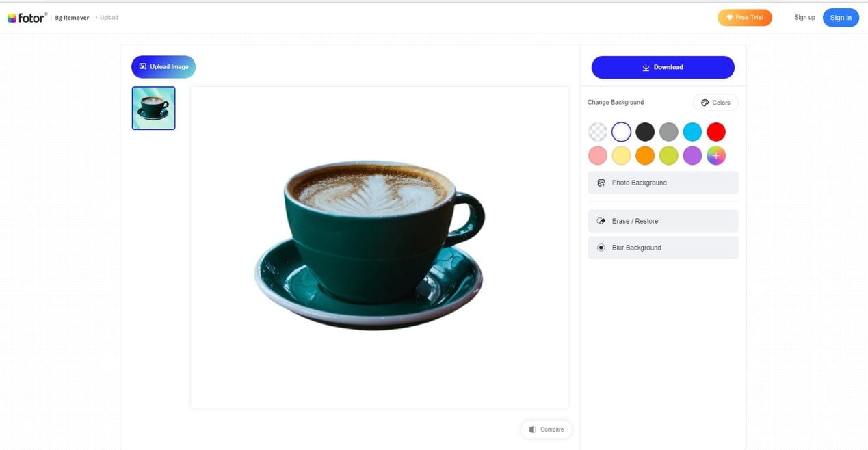Apply the orange background color
The height and width of the screenshot is (450, 868).
645,156
